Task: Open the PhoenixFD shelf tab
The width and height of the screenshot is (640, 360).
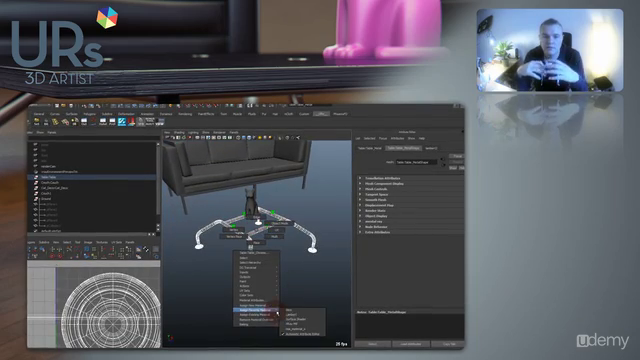Action: coord(340,114)
